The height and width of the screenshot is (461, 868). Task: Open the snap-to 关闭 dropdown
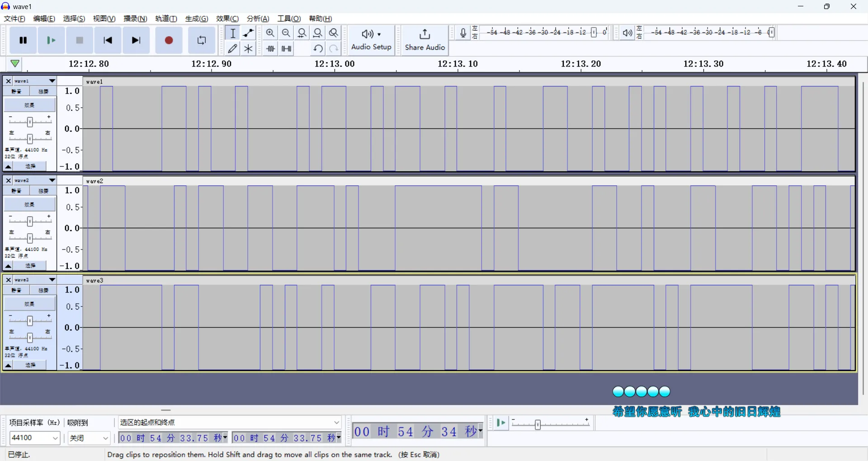[89, 438]
